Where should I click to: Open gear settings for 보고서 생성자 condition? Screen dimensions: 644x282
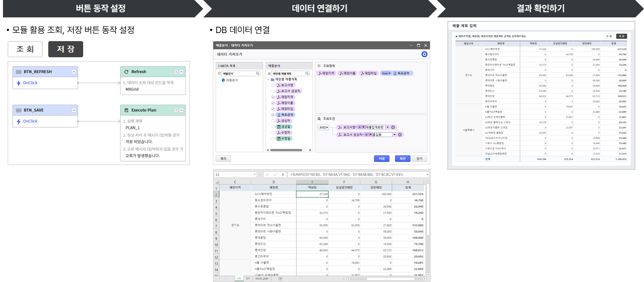coord(400,134)
